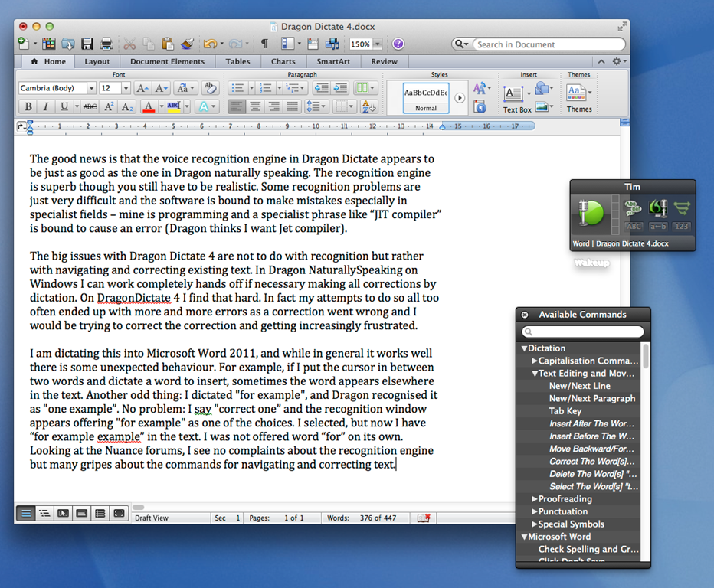The height and width of the screenshot is (588, 714).
Task: Select the Format Painter brush icon
Action: [x=187, y=44]
